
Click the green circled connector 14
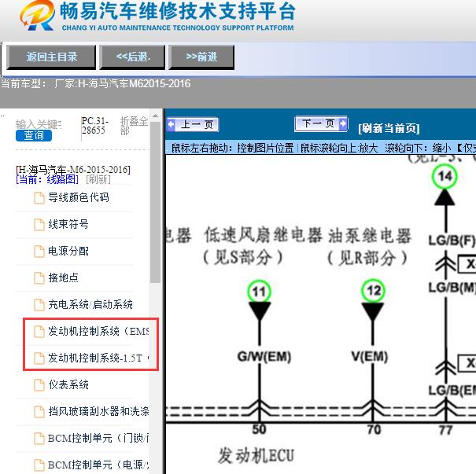(445, 176)
